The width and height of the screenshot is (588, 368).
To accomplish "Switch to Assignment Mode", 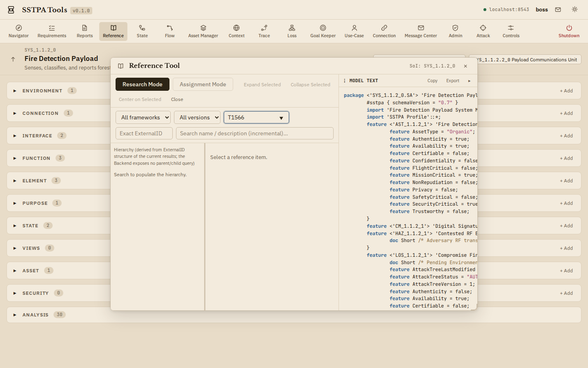I will [203, 84].
